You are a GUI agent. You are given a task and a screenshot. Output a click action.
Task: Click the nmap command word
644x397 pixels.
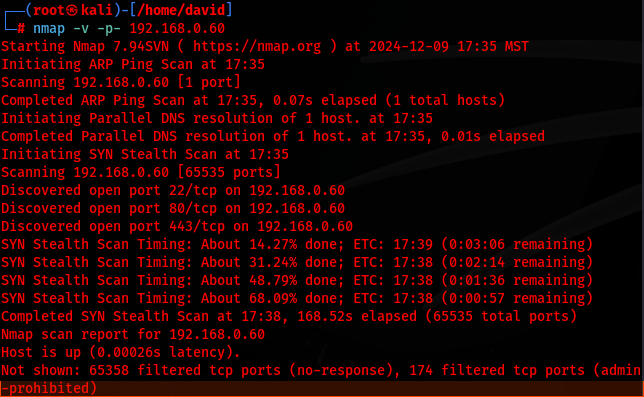[x=49, y=28]
